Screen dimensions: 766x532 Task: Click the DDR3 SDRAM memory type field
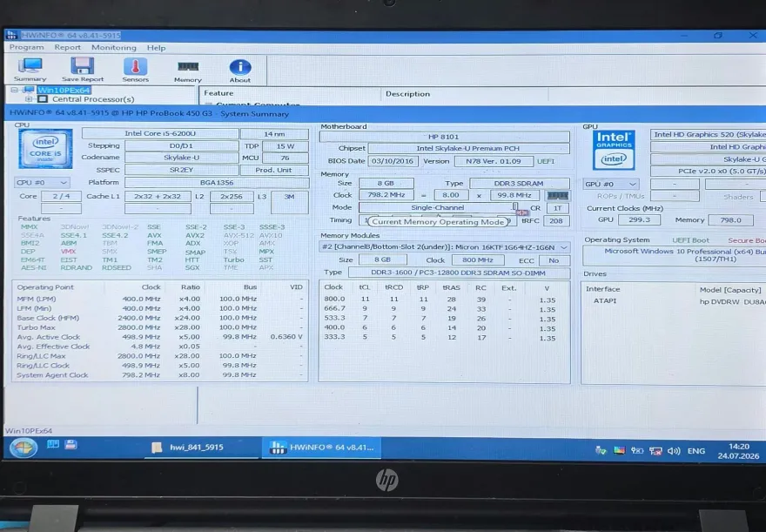tap(519, 183)
